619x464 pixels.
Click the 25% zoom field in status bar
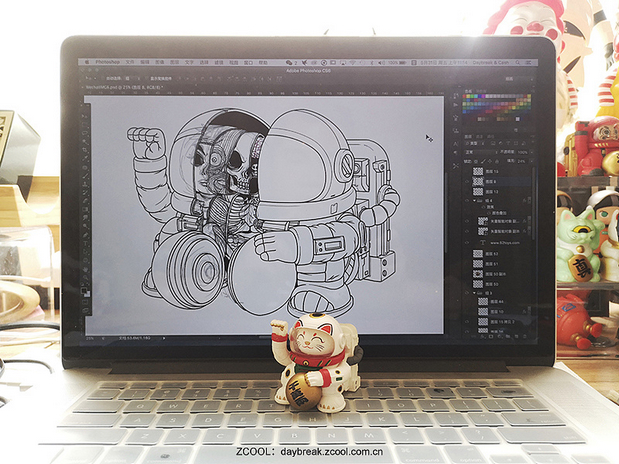[x=91, y=338]
